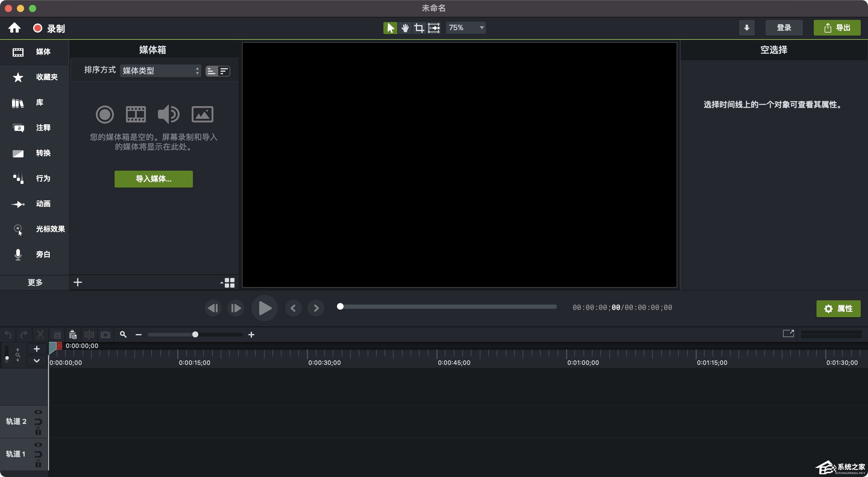Activate the pan hand tool

click(405, 28)
